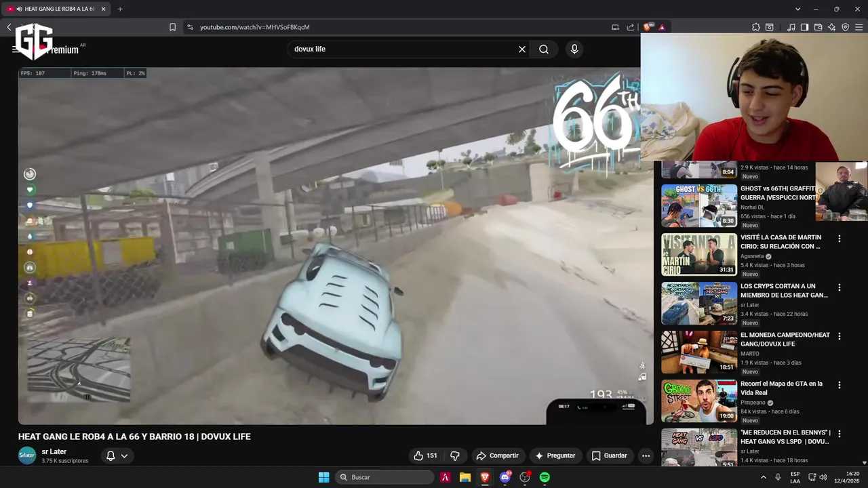
Task: Expand the tab list chevron in title bar
Action: coord(797,9)
